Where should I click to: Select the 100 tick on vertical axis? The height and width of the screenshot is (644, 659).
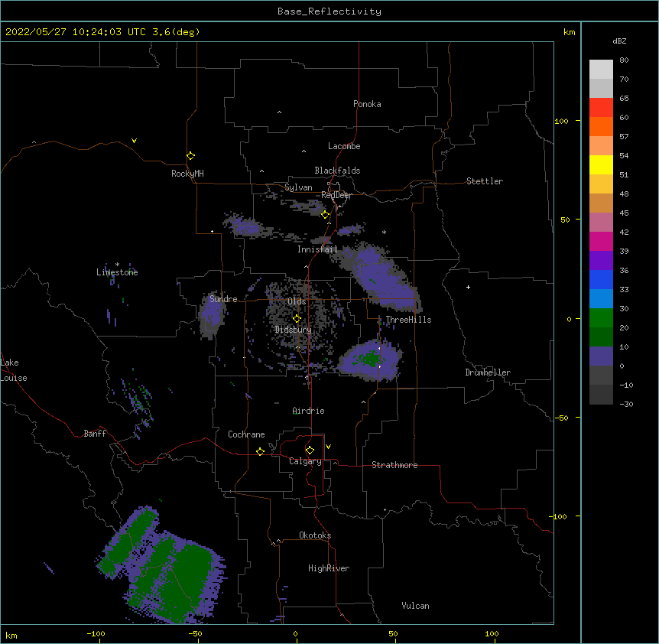coord(561,122)
